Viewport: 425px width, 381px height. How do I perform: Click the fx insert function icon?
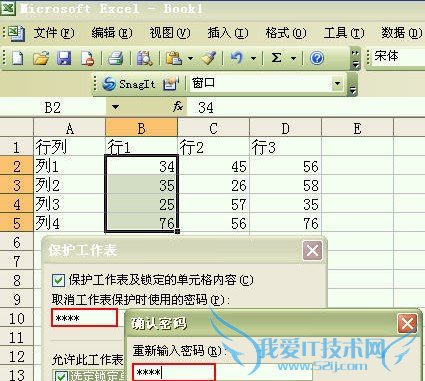coord(178,107)
